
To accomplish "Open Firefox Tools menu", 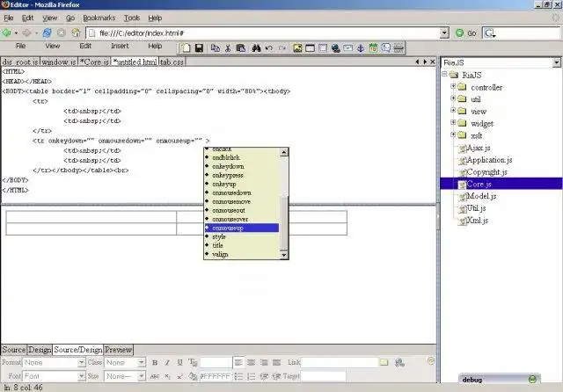I will (x=132, y=18).
